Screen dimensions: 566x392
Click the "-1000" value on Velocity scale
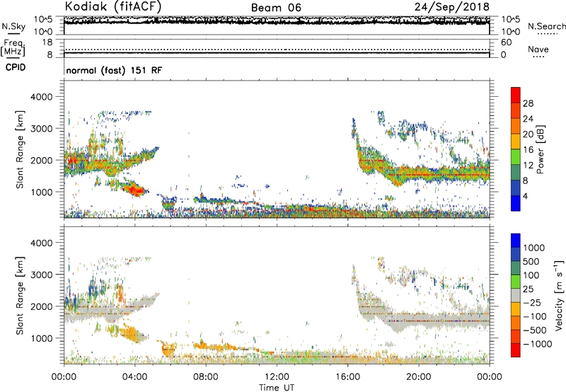point(538,344)
